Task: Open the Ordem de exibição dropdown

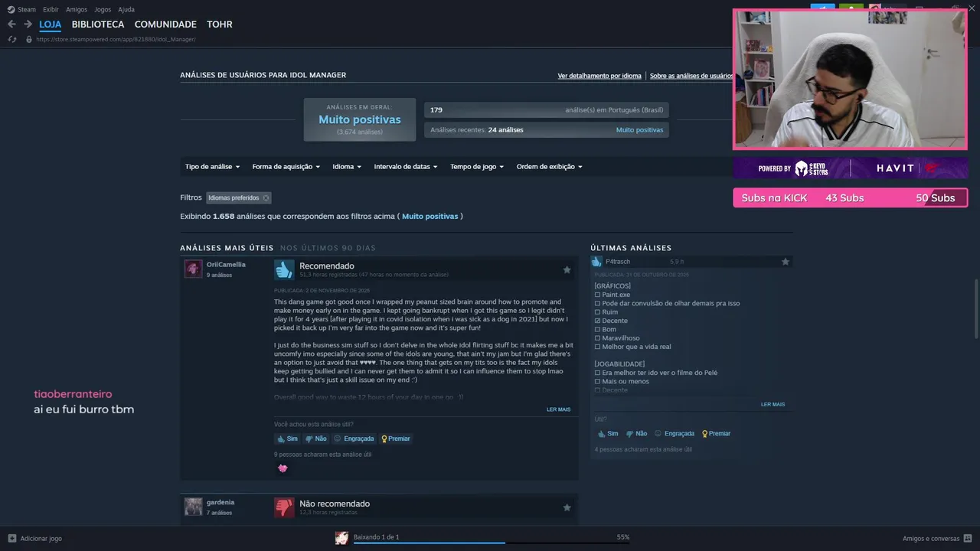Action: point(549,167)
